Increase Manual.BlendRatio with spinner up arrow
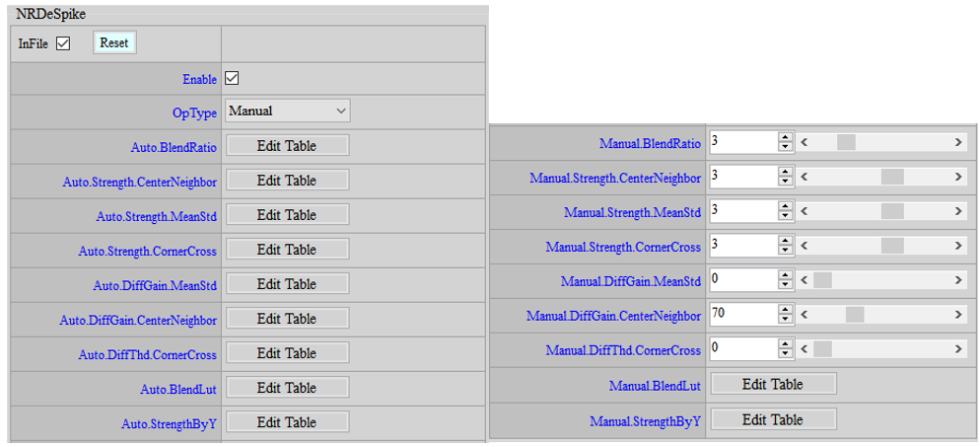The width and height of the screenshot is (980, 447). pos(785,137)
